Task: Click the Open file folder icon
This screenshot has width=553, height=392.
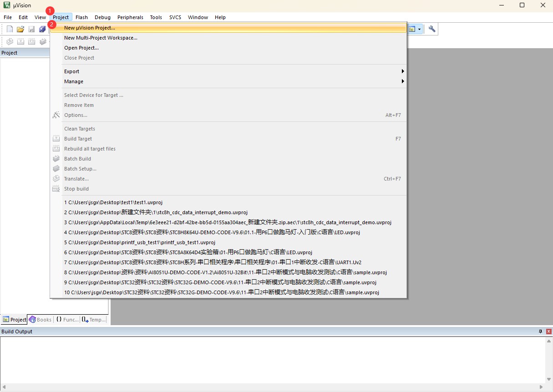Action: click(x=20, y=29)
